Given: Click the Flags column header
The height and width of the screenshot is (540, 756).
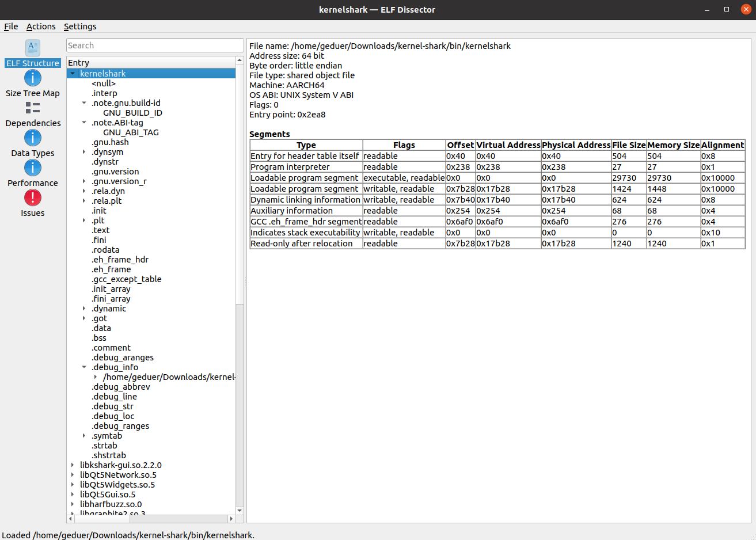Looking at the screenshot, I should (x=404, y=145).
